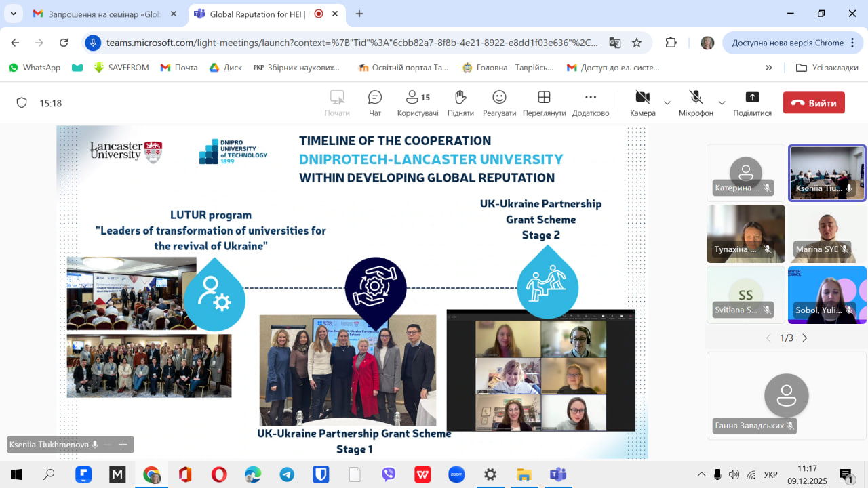Open a new Chrome tab
This screenshot has width=868, height=488.
(x=359, y=14)
